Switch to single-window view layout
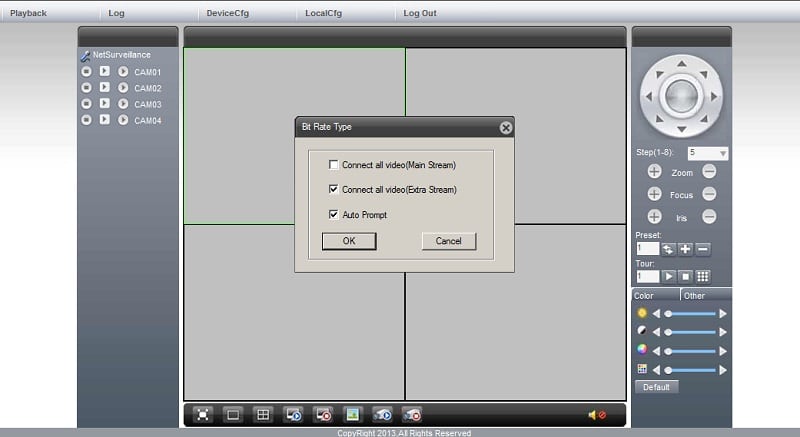 pyautogui.click(x=233, y=414)
